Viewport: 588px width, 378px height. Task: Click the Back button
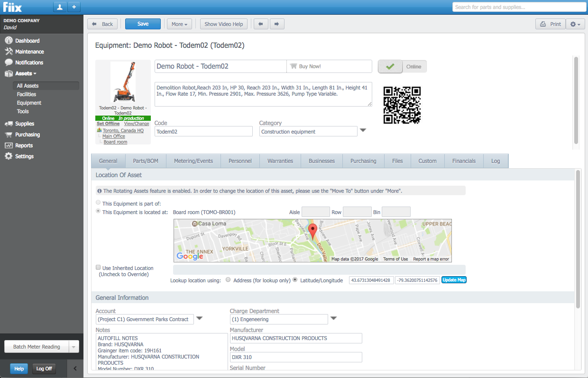pyautogui.click(x=103, y=24)
